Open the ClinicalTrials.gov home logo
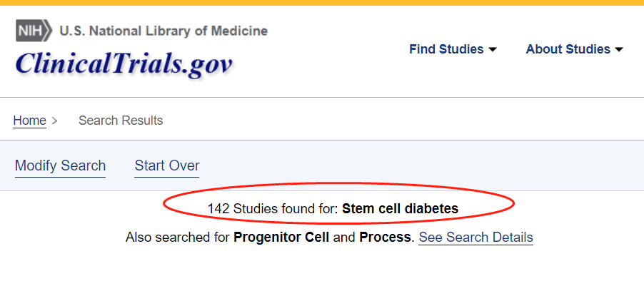This screenshot has height=286, width=644. pyautogui.click(x=124, y=64)
